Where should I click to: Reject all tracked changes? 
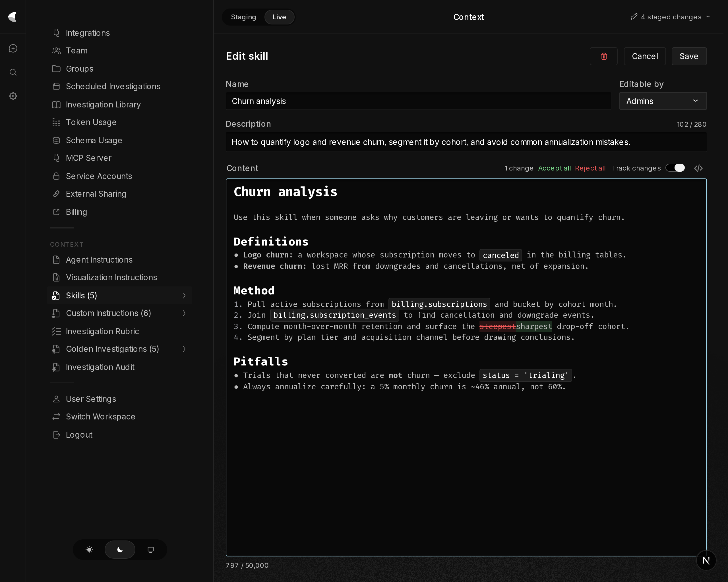coord(590,168)
